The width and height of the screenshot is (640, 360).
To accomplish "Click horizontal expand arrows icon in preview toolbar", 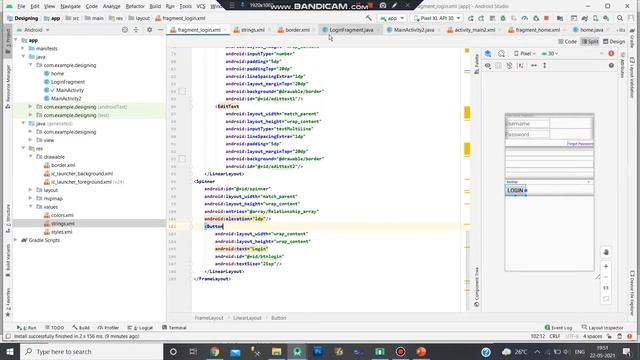I will tap(534, 65).
